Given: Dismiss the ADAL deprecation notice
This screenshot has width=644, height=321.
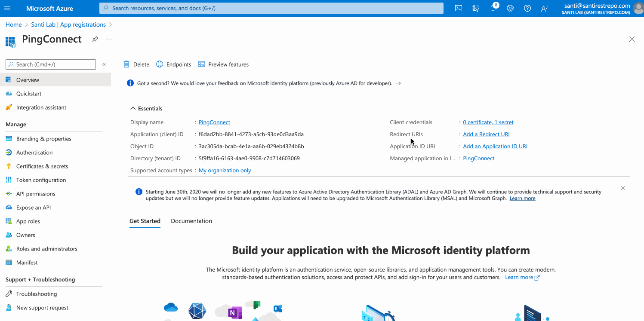Looking at the screenshot, I should [x=622, y=188].
